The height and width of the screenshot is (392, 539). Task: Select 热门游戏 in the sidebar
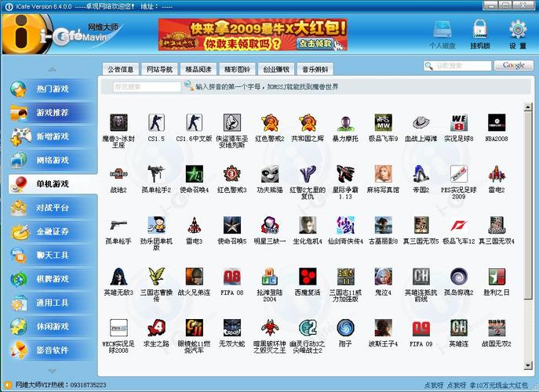coord(53,89)
